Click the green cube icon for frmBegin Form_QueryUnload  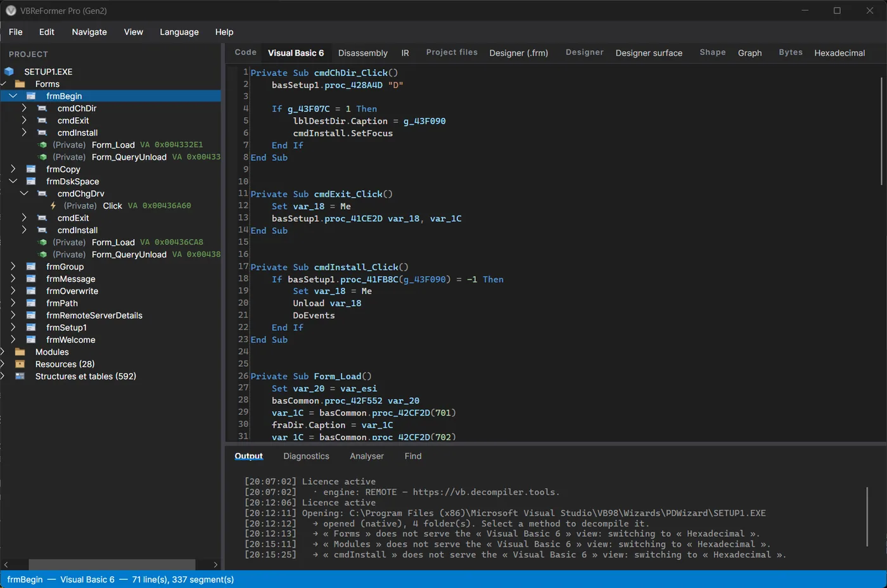click(x=42, y=157)
